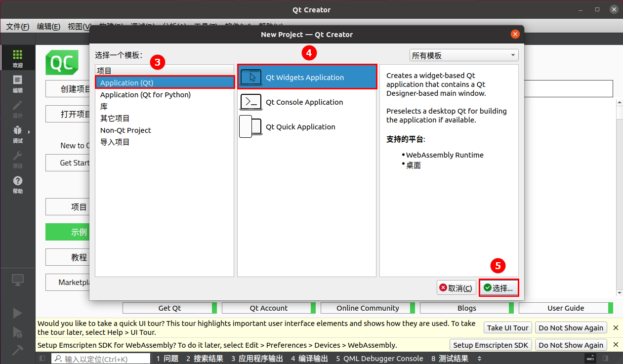Open the output pane selector arrows
The height and width of the screenshot is (364, 623).
point(479,359)
